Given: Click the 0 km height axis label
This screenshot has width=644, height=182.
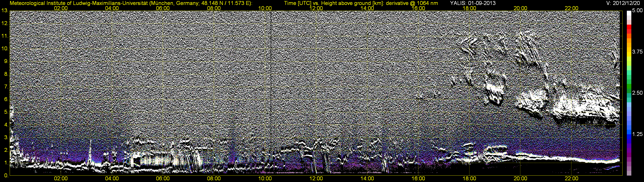Looking at the screenshot, I should pyautogui.click(x=6, y=176).
